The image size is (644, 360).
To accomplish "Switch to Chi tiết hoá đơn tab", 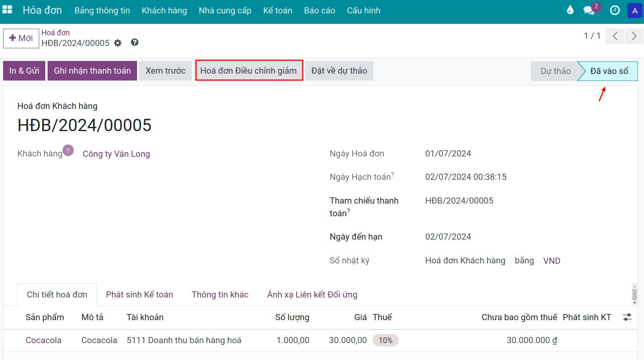I will tap(57, 294).
